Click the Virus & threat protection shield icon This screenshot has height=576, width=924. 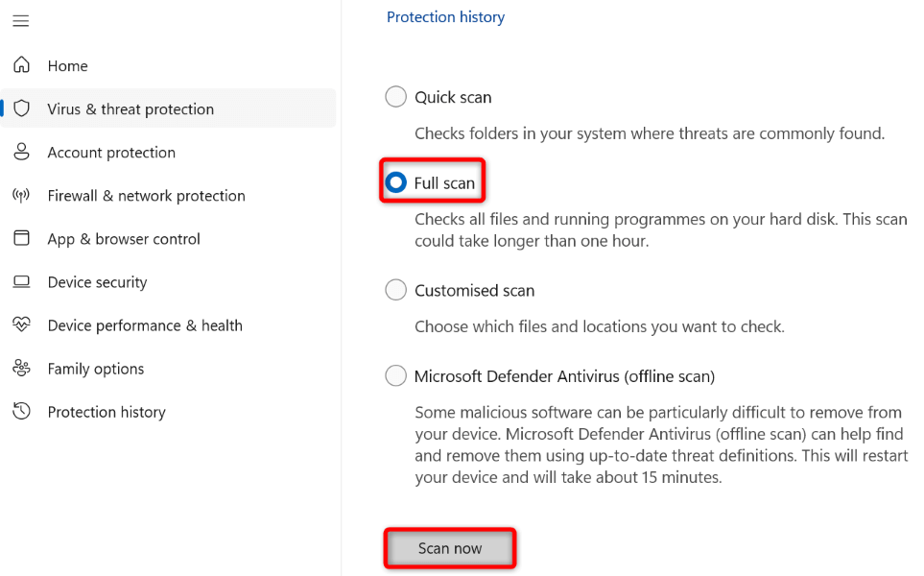21,108
